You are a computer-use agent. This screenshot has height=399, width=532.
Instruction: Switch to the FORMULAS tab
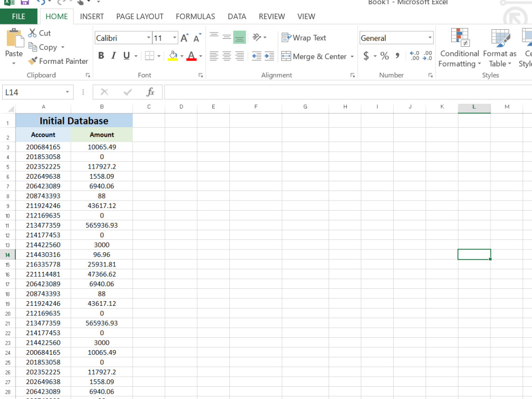click(x=195, y=16)
